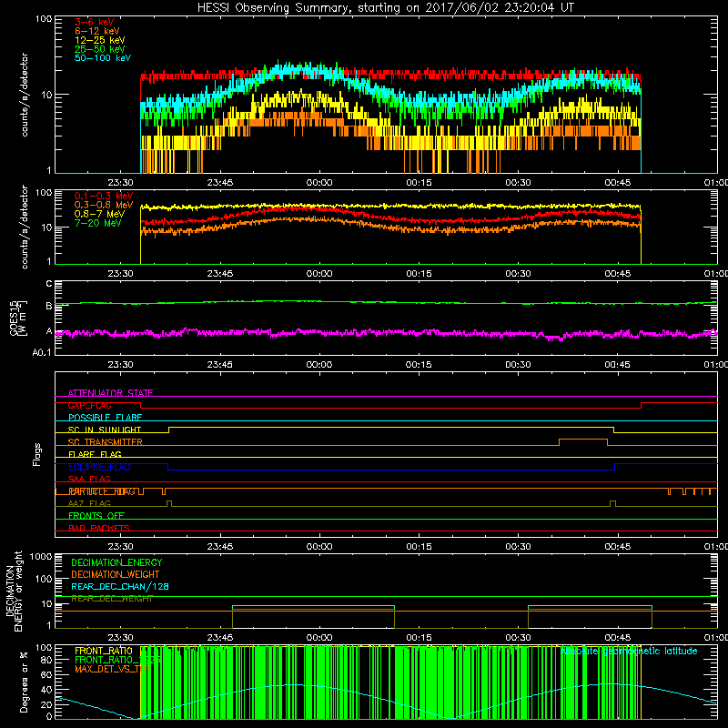
Task: Click the Absolute geomagnetic latitude label
Action: (629, 651)
